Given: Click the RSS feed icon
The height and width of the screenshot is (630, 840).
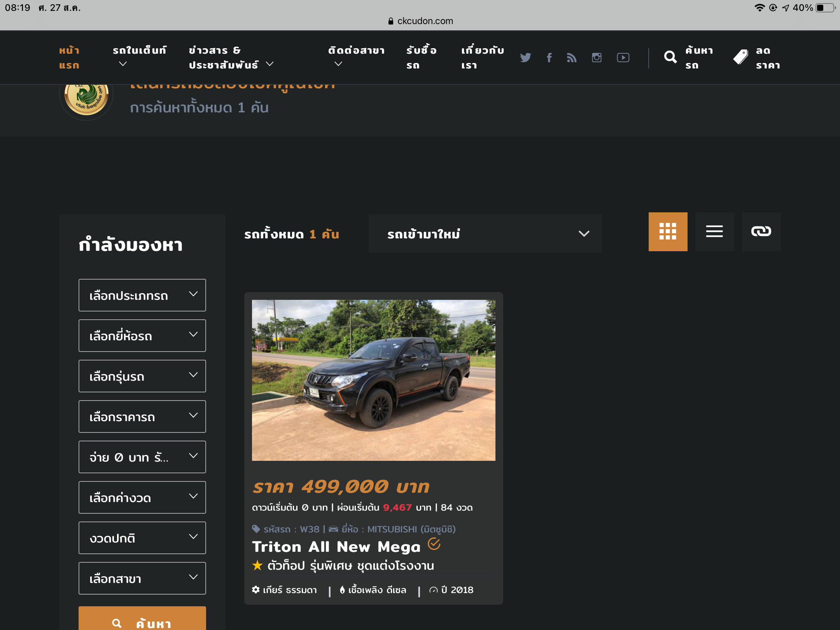Looking at the screenshot, I should coord(572,58).
